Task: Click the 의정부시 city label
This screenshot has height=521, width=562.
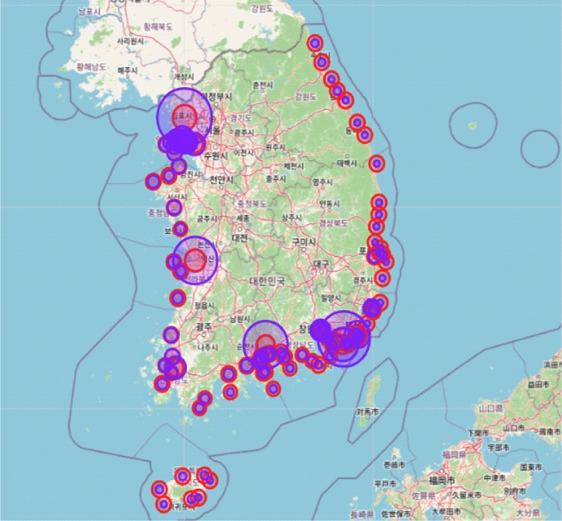Action: click(x=217, y=96)
